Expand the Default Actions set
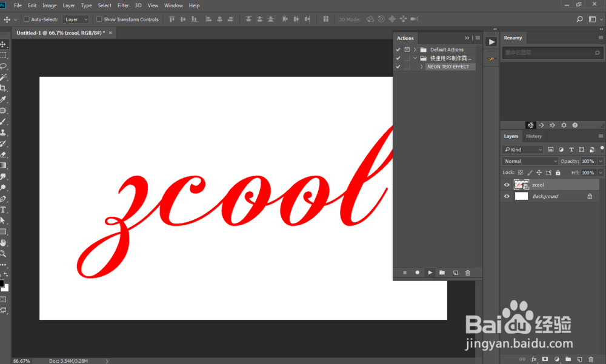 click(415, 50)
